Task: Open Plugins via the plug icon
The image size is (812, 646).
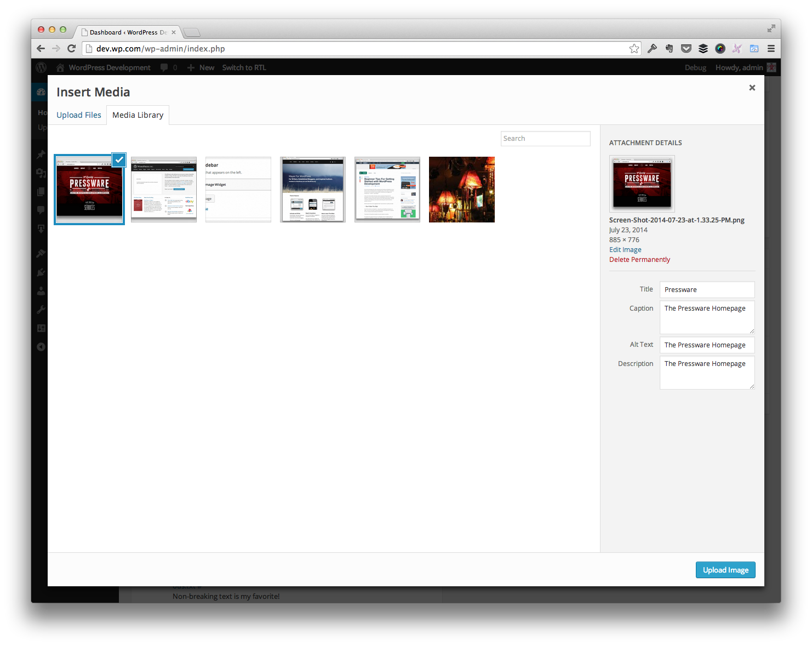Action: pos(41,272)
